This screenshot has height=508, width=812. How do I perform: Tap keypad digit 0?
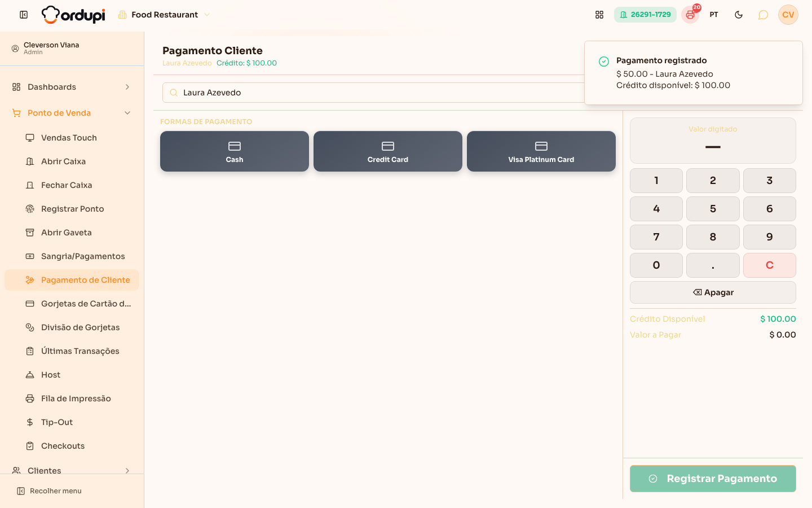[656, 265]
